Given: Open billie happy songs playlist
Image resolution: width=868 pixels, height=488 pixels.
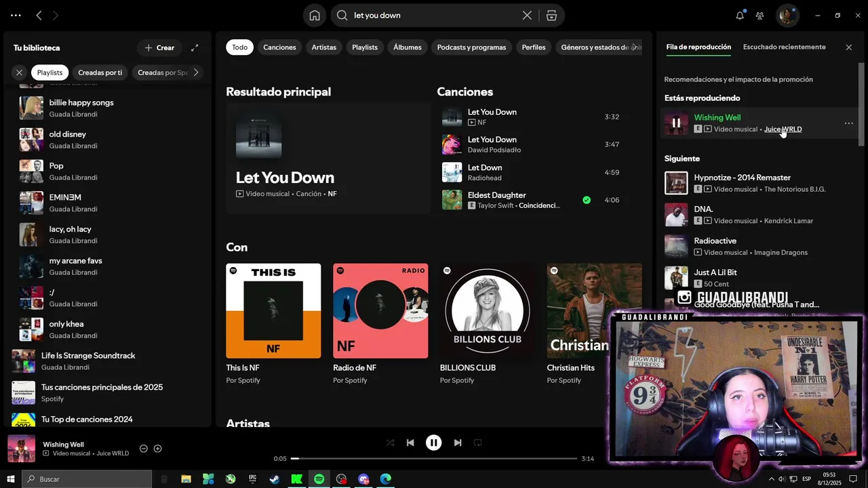Looking at the screenshot, I should (x=108, y=108).
